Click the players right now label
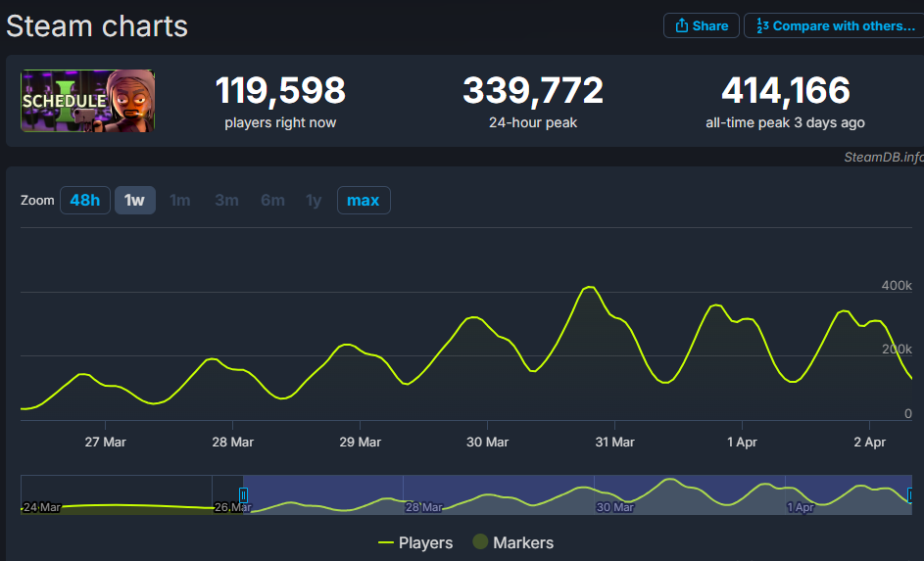 (280, 122)
